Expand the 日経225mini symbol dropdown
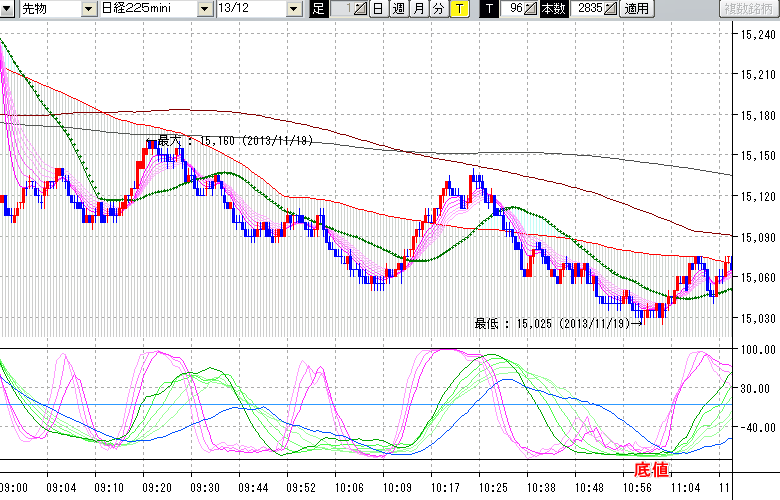 coord(148,9)
